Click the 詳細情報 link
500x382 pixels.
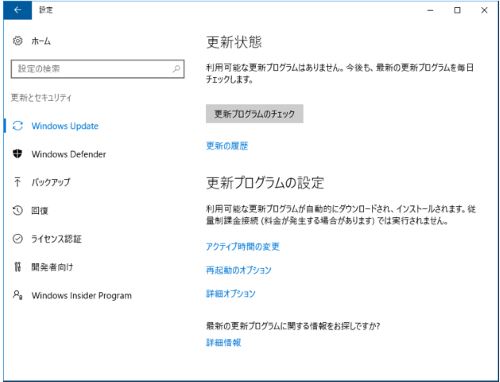[x=224, y=342]
